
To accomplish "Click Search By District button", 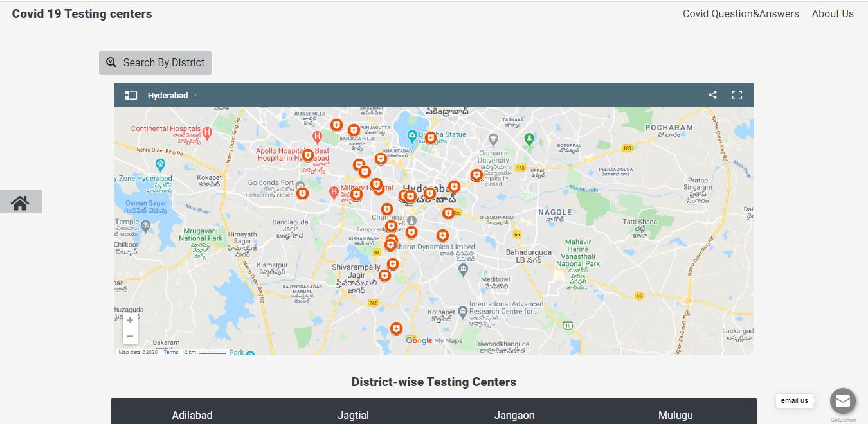I will pyautogui.click(x=155, y=63).
